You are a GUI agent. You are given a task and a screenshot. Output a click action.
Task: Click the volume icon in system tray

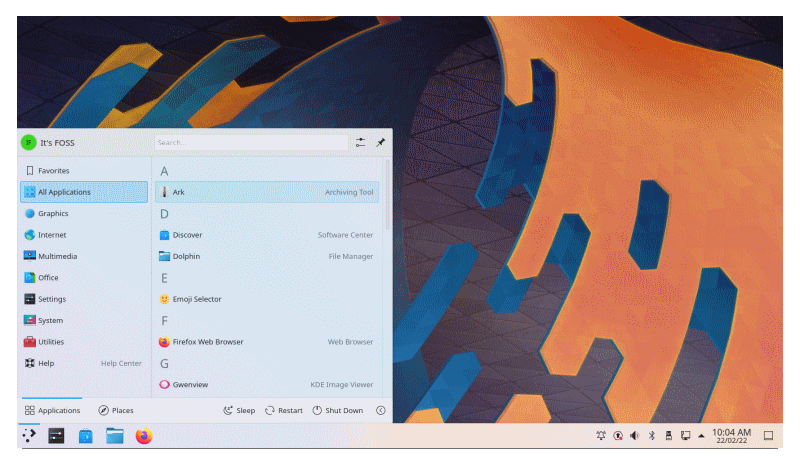pyautogui.click(x=634, y=436)
